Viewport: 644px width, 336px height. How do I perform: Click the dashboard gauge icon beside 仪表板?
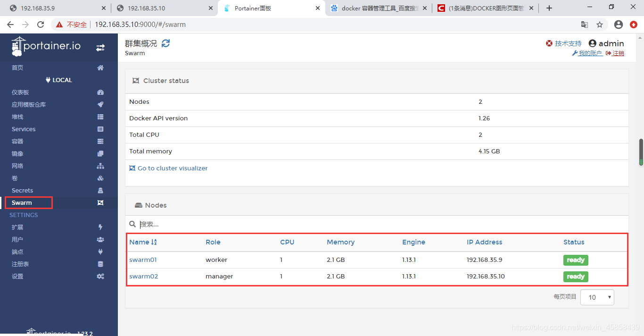[x=100, y=92]
